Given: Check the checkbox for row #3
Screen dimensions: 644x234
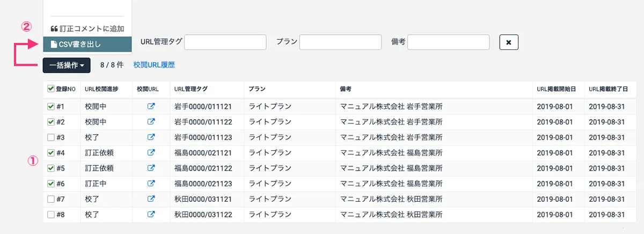Looking at the screenshot, I should coord(51,137).
